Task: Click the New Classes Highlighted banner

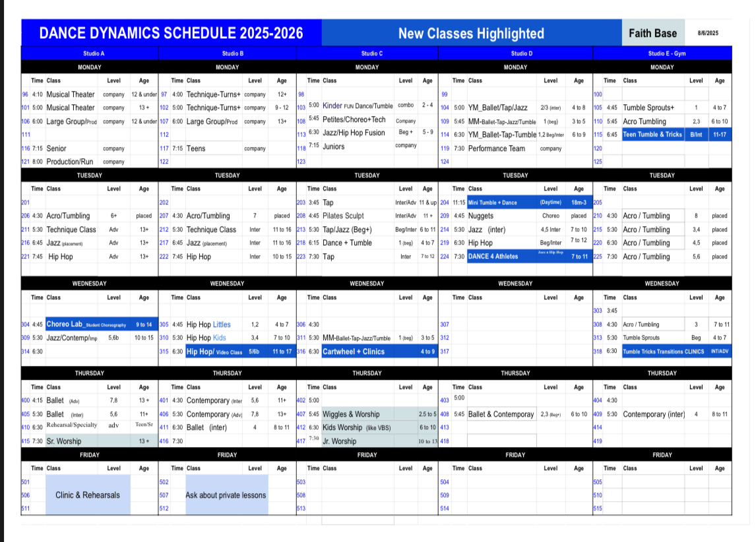Action: tap(471, 33)
